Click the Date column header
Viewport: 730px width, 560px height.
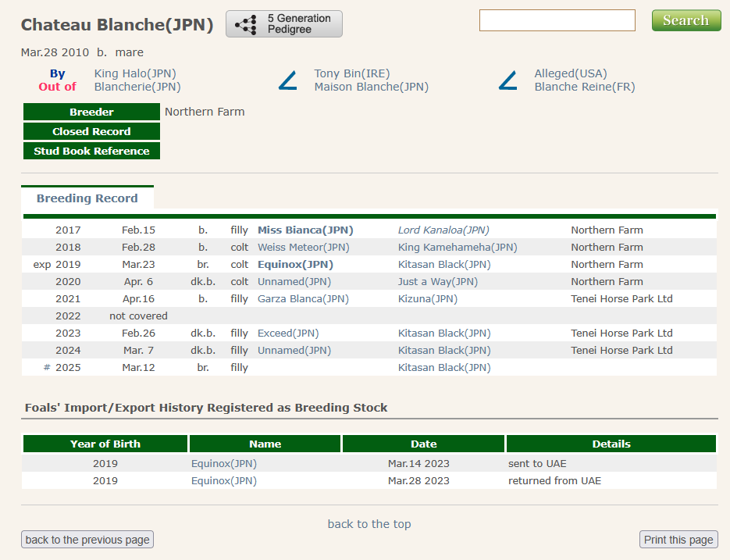(424, 444)
